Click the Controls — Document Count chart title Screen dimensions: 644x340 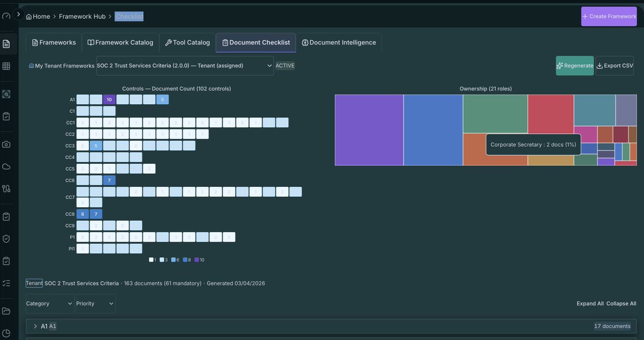[x=177, y=89]
